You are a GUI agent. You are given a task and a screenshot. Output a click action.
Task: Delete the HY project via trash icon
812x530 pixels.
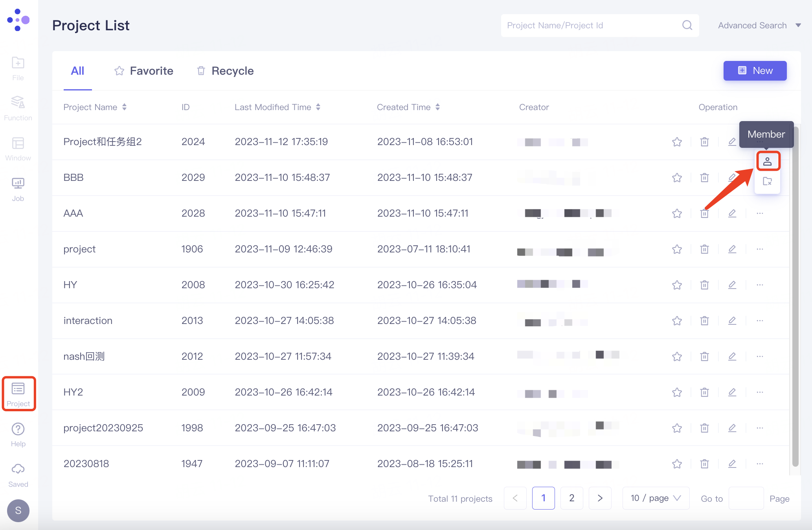(x=704, y=285)
